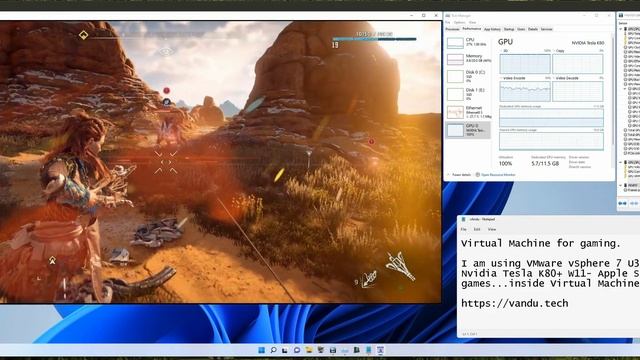Viewport: 640px width, 360px height.
Task: Open Notepad View menu
Action: point(492,229)
